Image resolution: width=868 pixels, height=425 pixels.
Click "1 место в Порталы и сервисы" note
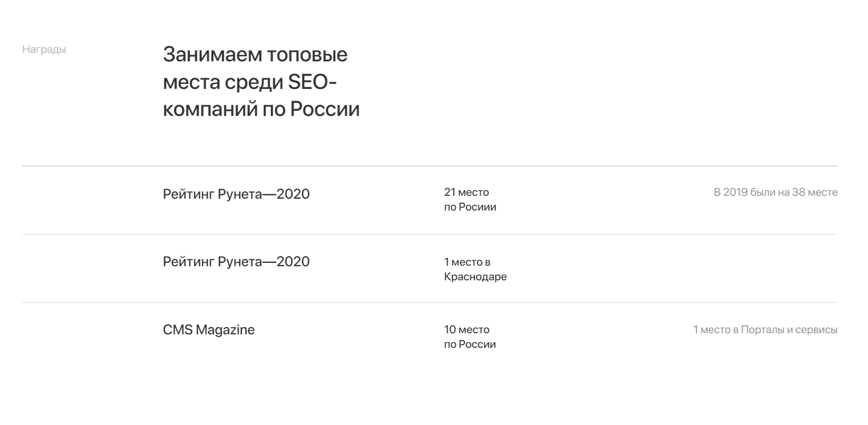[x=765, y=330]
